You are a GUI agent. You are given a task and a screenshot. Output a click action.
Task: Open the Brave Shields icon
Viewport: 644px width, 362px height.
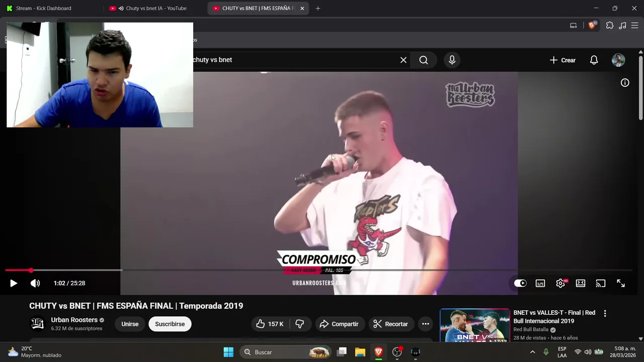[593, 25]
